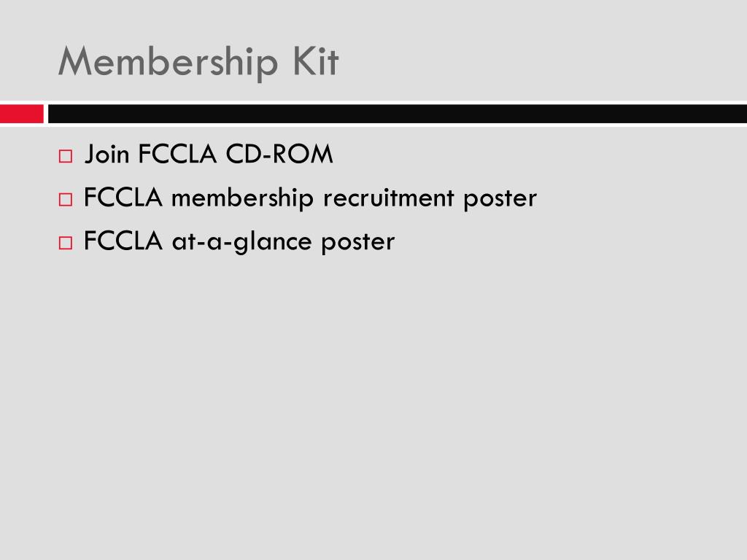Image resolution: width=747 pixels, height=560 pixels.
Task: Click FCCLA in the at-a-glance bullet
Action: click(x=123, y=241)
